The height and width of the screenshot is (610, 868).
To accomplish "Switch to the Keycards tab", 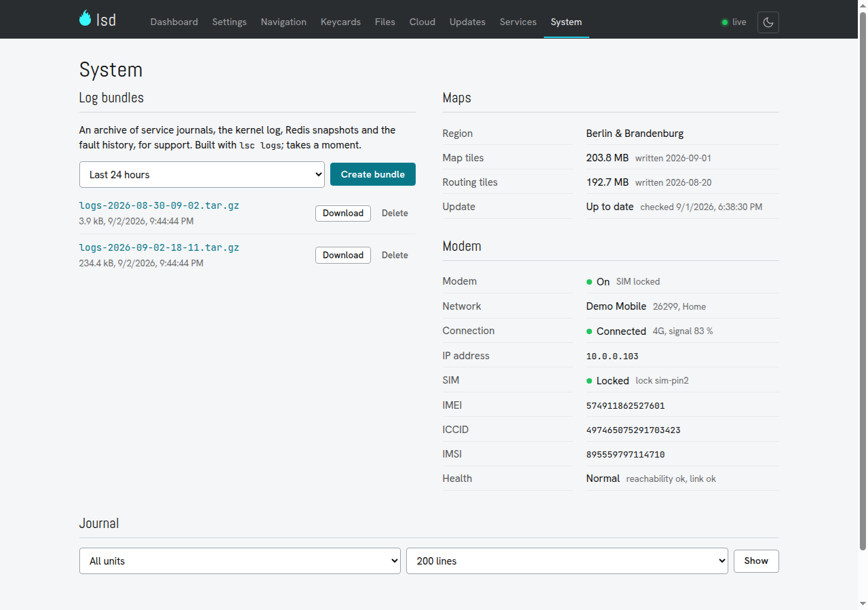I will tap(340, 22).
